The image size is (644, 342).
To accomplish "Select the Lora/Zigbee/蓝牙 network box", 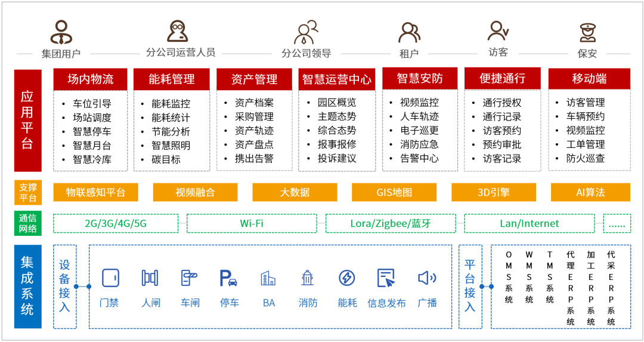I will (391, 224).
